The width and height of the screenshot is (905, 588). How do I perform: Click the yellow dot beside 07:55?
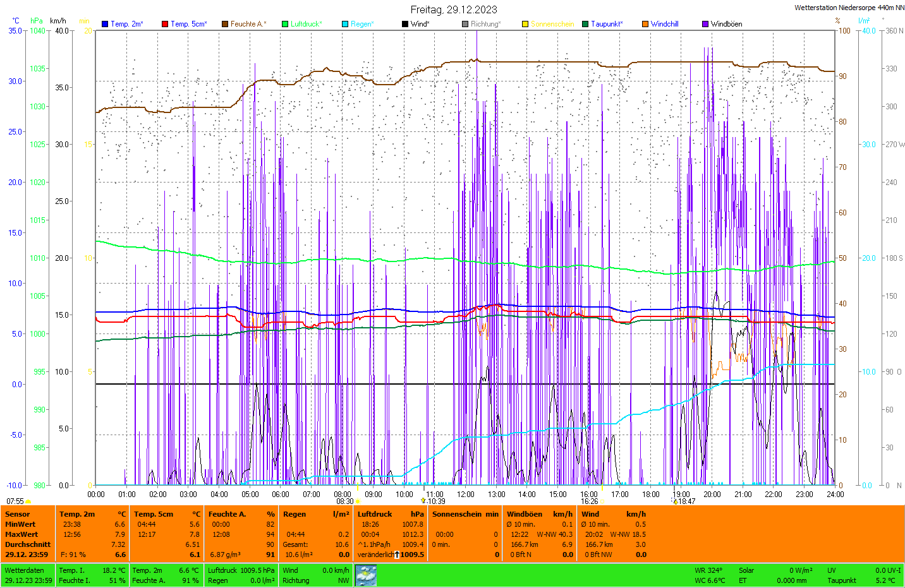pyautogui.click(x=28, y=501)
